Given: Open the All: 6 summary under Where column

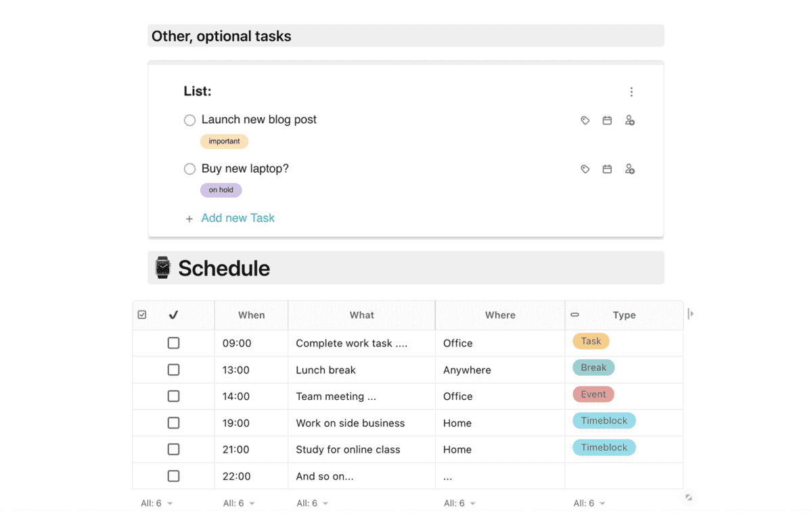Looking at the screenshot, I should pos(459,503).
